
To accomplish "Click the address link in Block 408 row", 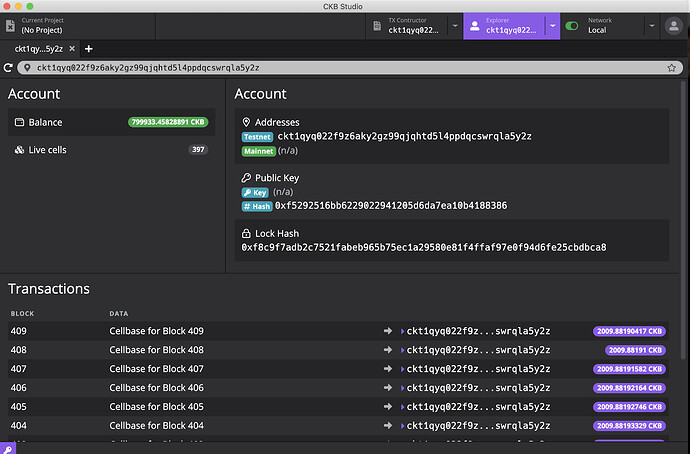I will click(478, 350).
